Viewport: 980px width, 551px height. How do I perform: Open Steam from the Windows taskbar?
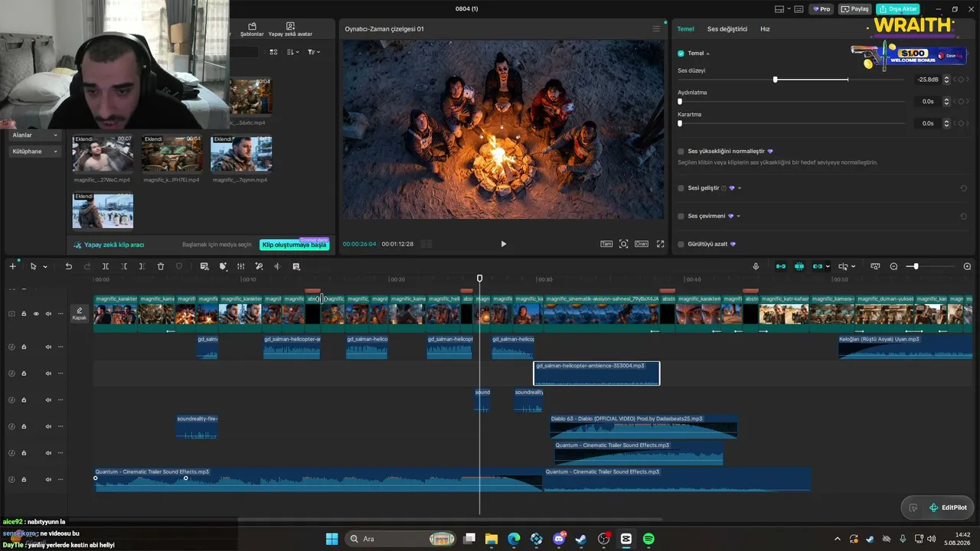pos(581,539)
